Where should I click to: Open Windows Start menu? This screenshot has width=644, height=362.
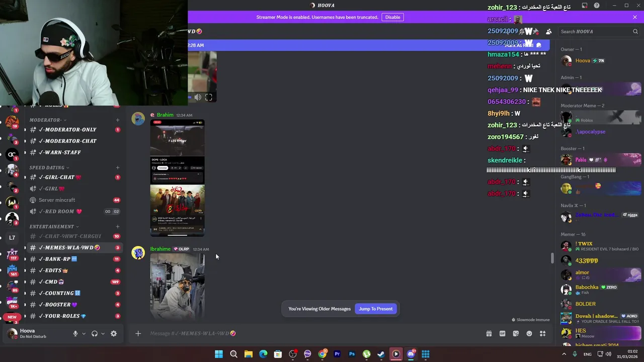219,354
